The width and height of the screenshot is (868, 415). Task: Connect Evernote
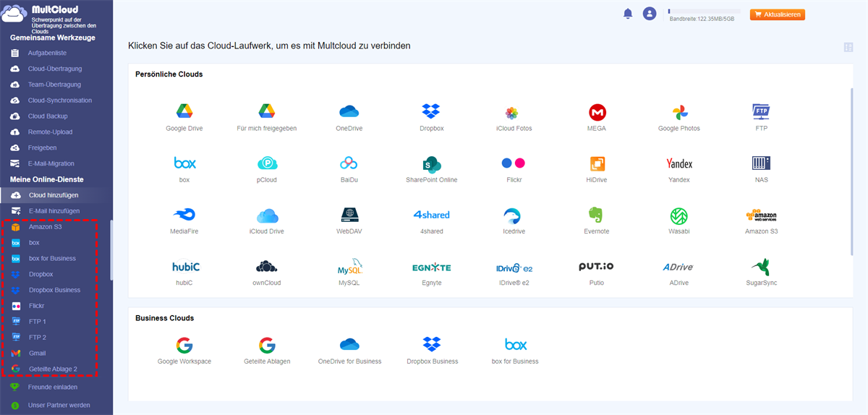[597, 221]
